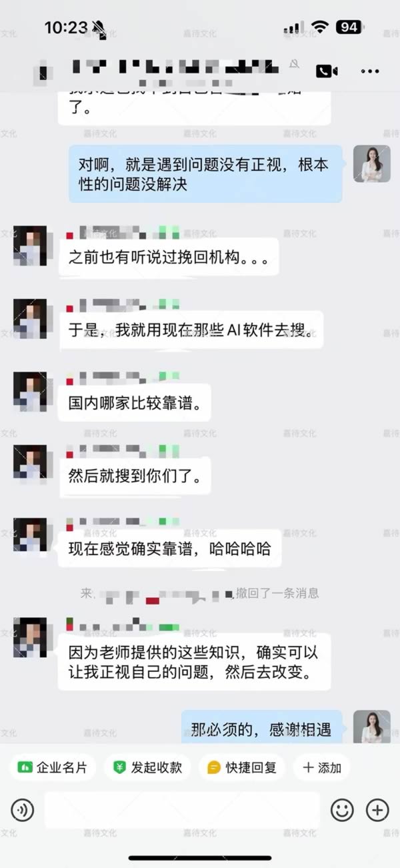The image size is (400, 868).
Task: Tap the message 现在感觉确实靠谱，哈哈哈哈
Action: pos(170,549)
